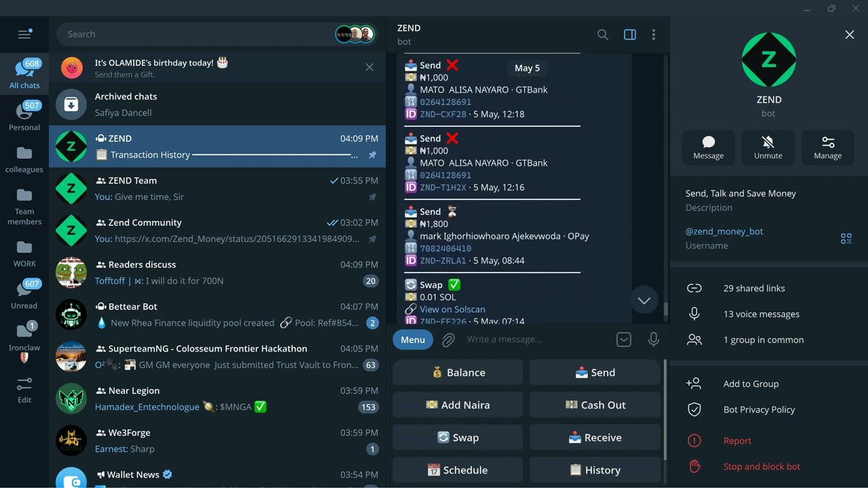Image resolution: width=868 pixels, height=488 pixels.
Task: Dismiss the birthday notification banner
Action: point(370,67)
